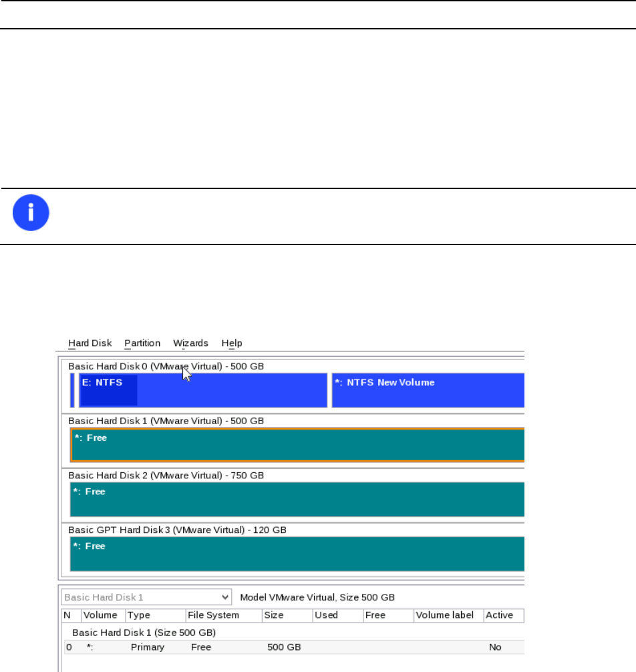The width and height of the screenshot is (636, 672).
Task: Select the Free block on GPT Hard Disk 3
Action: point(297,554)
